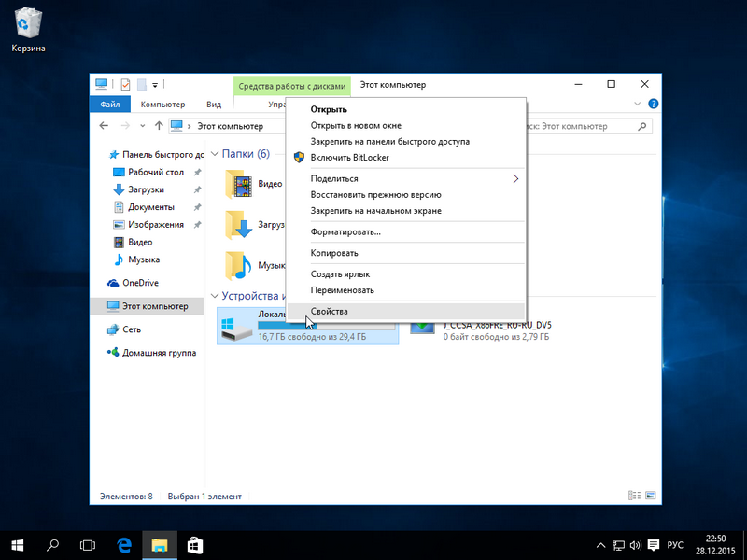This screenshot has height=560, width=747.
Task: Click Включить BitLocker menu entry
Action: pos(349,158)
